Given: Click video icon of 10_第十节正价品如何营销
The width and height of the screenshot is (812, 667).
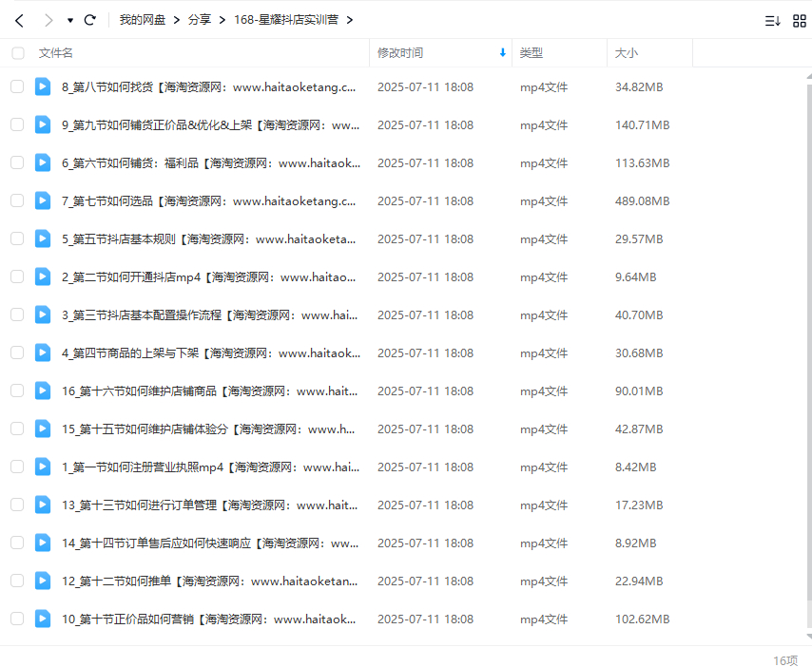Looking at the screenshot, I should pyautogui.click(x=43, y=619).
